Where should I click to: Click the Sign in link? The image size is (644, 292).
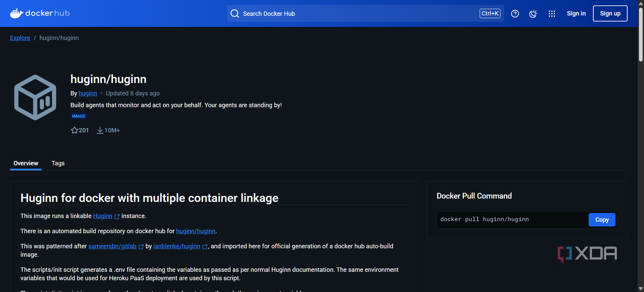coord(576,13)
